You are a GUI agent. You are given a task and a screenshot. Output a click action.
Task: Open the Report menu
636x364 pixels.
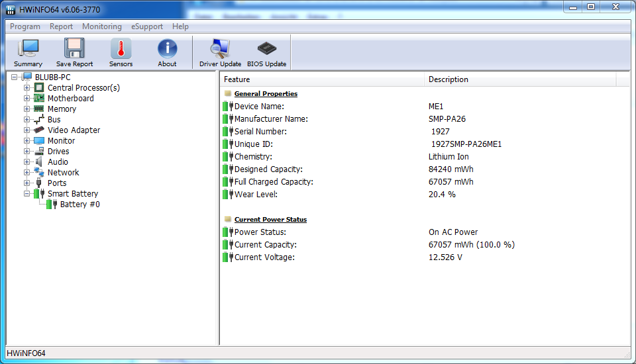coord(61,26)
